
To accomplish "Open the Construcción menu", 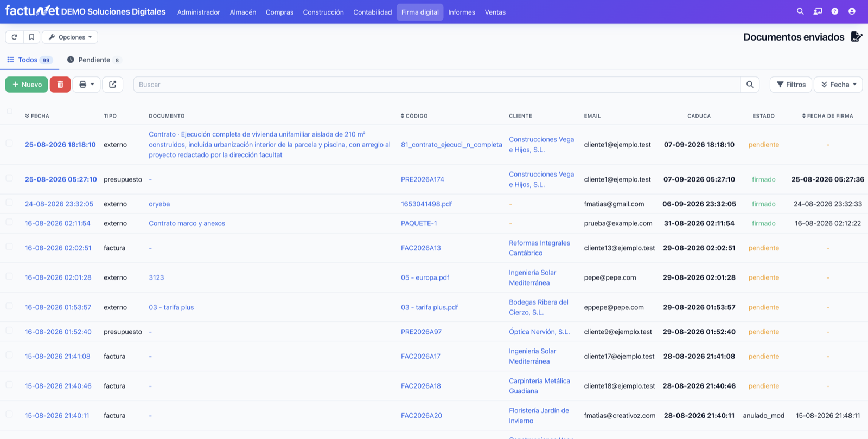I will click(323, 12).
